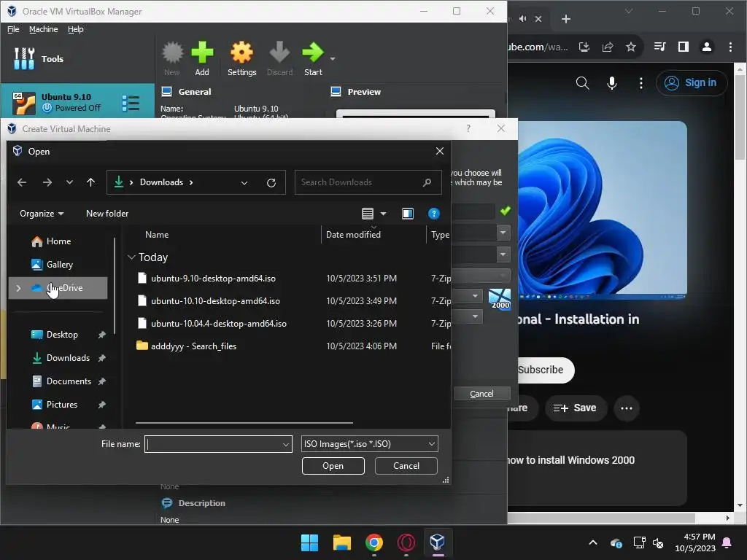
Task: Click the Open button
Action: coord(333,466)
